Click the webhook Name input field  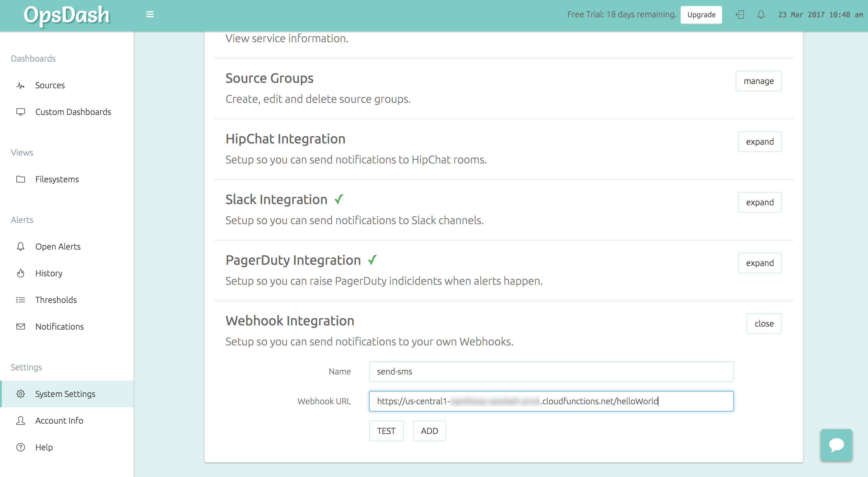(551, 371)
